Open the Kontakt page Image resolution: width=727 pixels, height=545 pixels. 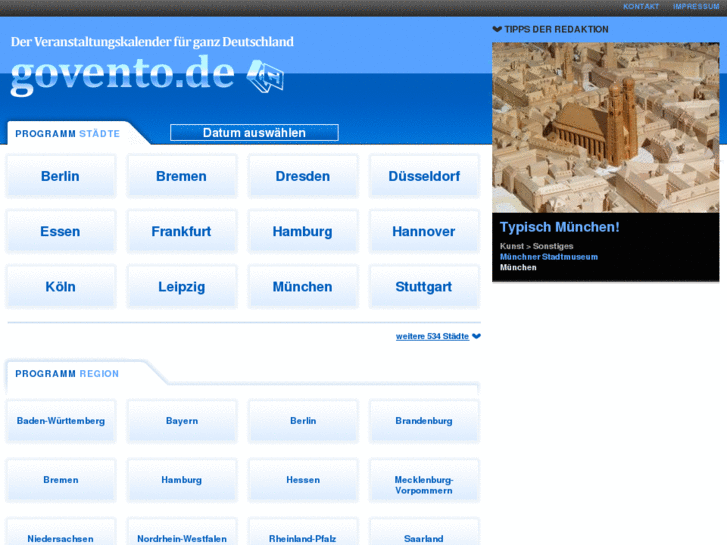641,6
